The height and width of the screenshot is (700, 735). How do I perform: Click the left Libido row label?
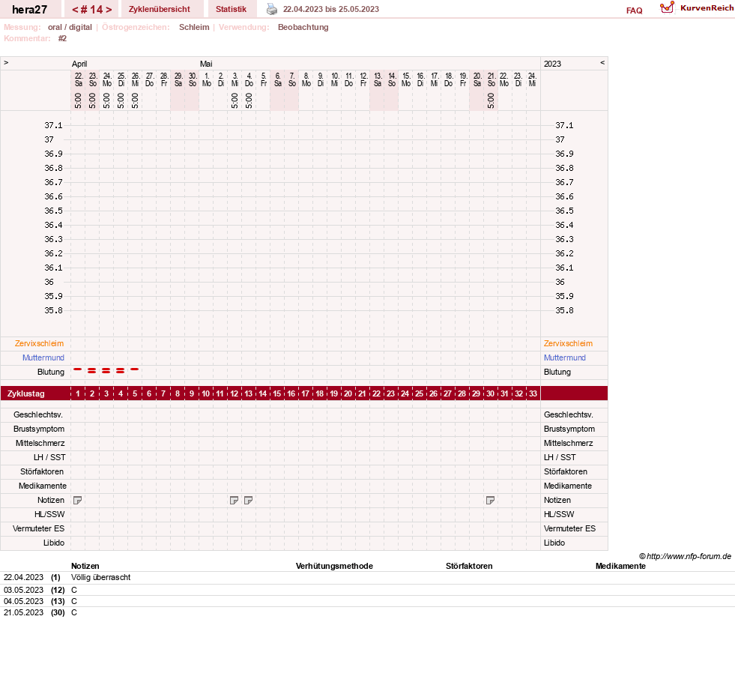[x=54, y=543]
